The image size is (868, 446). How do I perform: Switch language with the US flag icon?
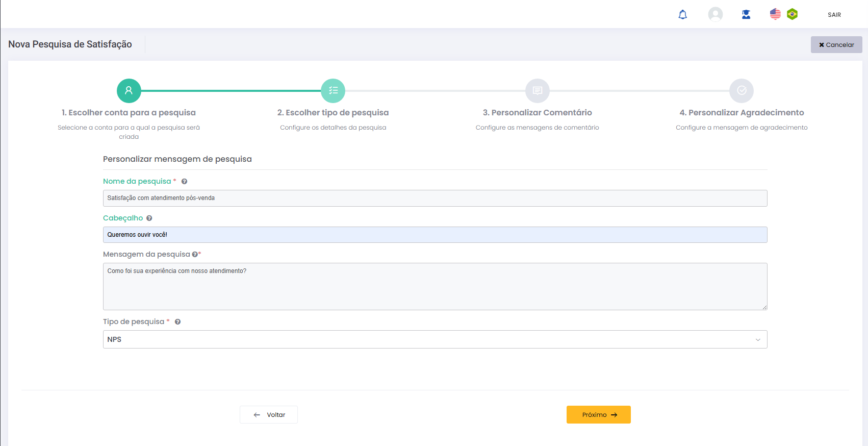[775, 14]
